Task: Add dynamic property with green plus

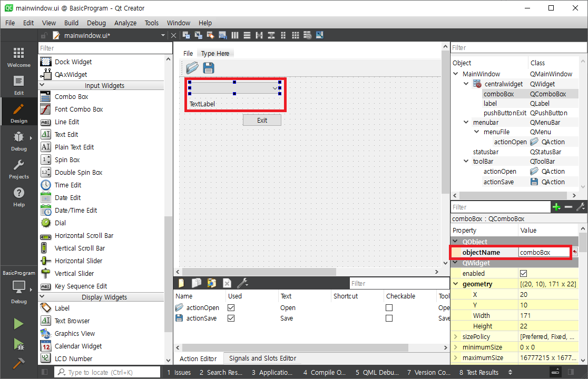Action: tap(556, 207)
